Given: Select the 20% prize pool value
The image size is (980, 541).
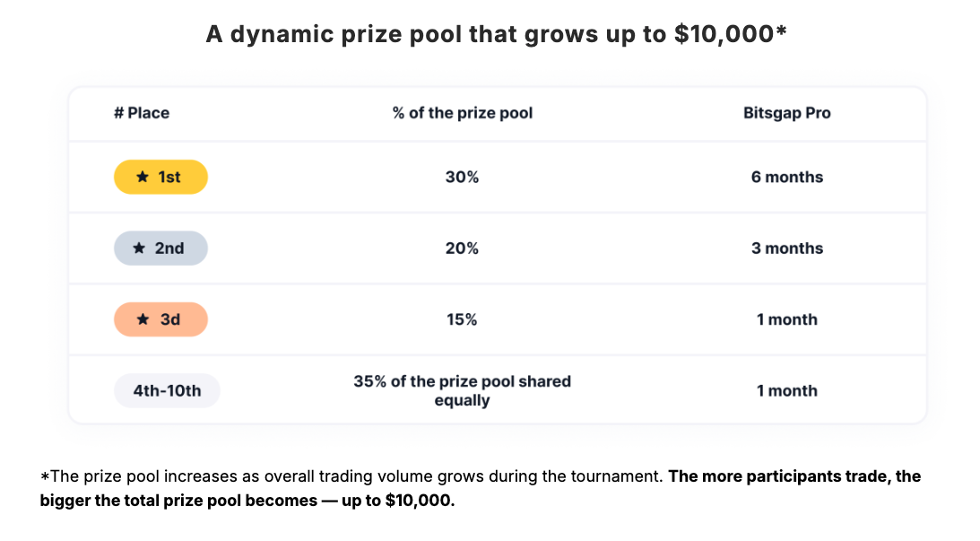Looking at the screenshot, I should point(462,249).
